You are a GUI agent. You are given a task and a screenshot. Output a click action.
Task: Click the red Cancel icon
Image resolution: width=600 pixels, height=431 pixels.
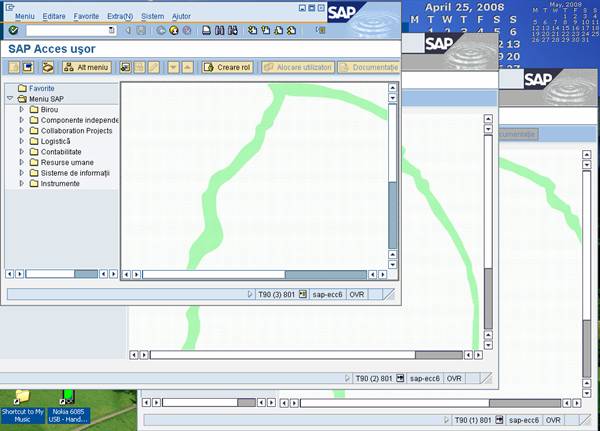[187, 30]
